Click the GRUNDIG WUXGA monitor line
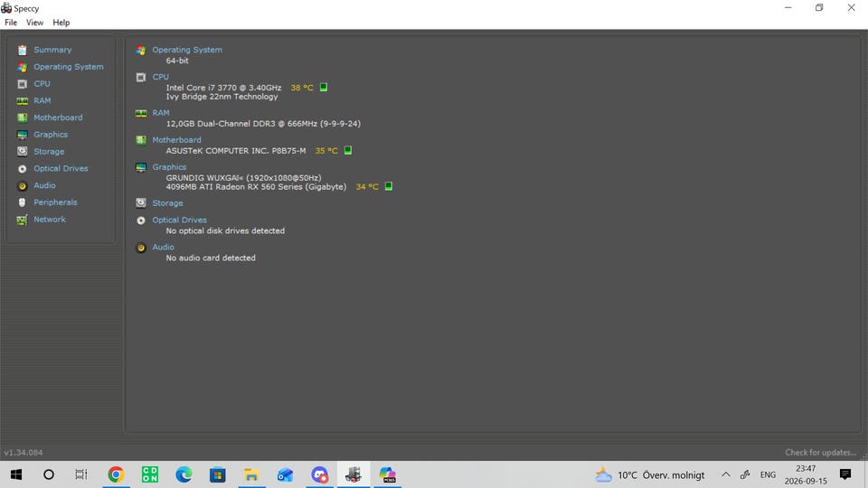868x488 pixels. (x=243, y=178)
